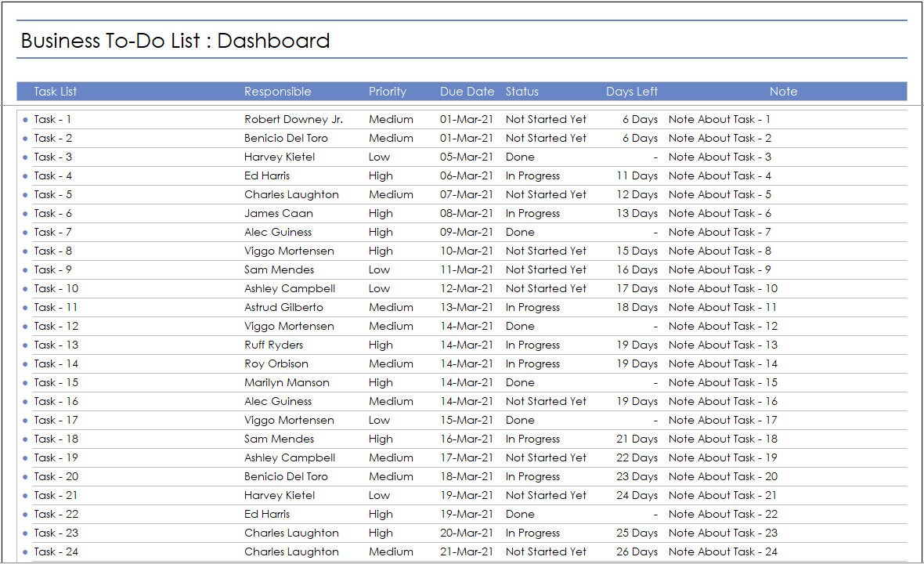
Task: Click the 'Roy Orbison' cell
Action: (x=276, y=363)
